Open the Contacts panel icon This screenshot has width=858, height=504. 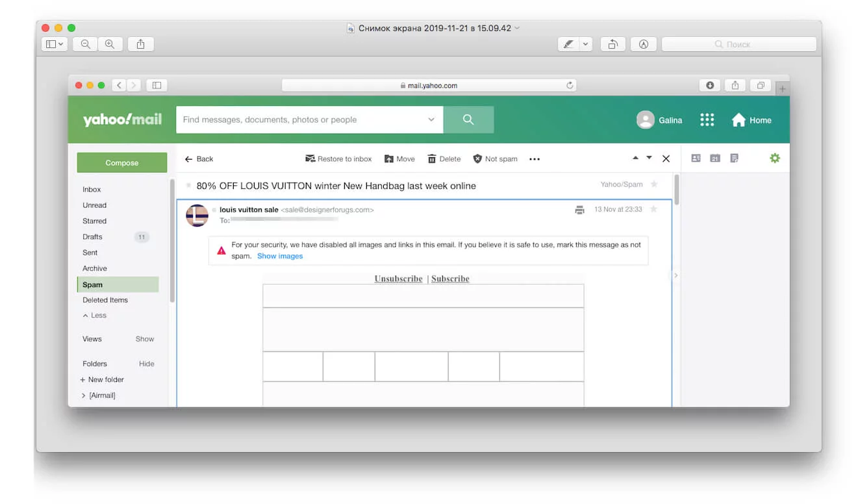click(696, 158)
